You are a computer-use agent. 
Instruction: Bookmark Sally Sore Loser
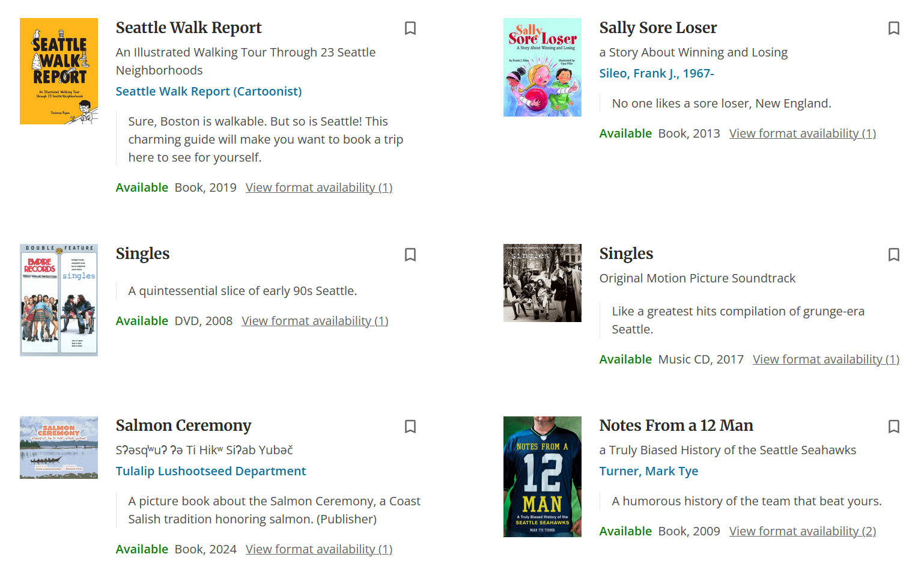coord(893,28)
